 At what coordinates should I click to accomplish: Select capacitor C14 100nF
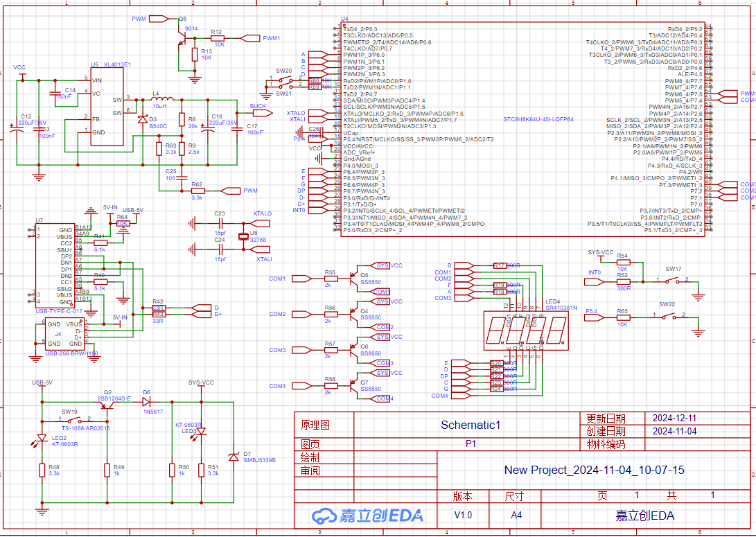[x=55, y=94]
